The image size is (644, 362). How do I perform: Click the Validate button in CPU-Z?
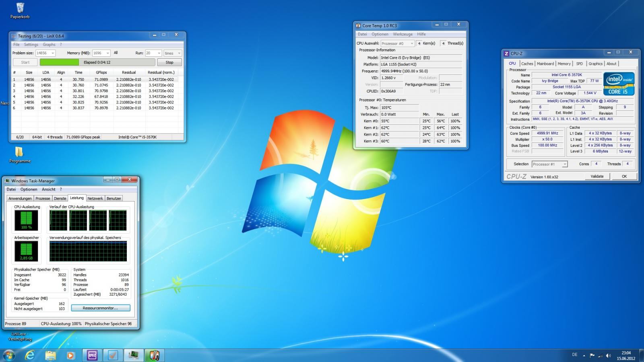(597, 176)
